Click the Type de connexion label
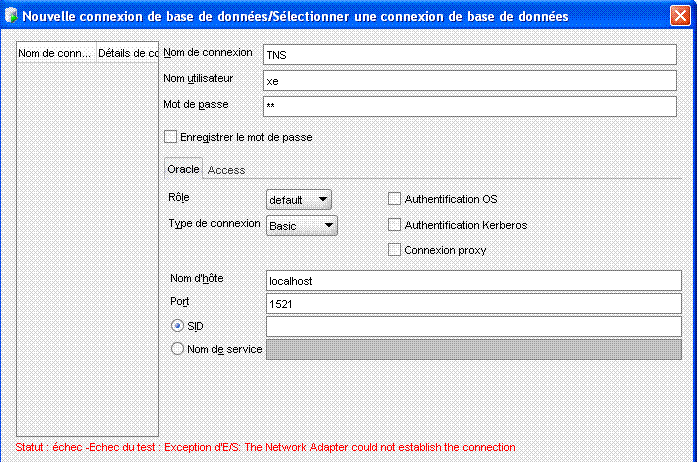 [x=214, y=223]
